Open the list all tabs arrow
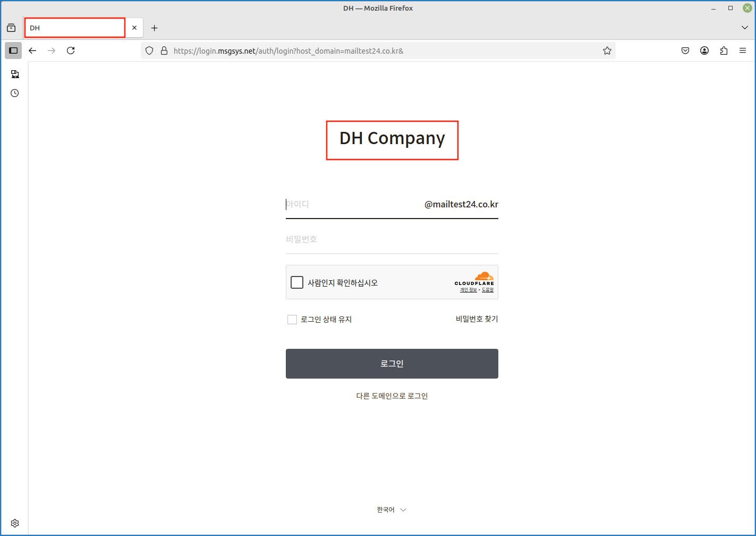Screen dimensions: 756x536 pos(745,28)
